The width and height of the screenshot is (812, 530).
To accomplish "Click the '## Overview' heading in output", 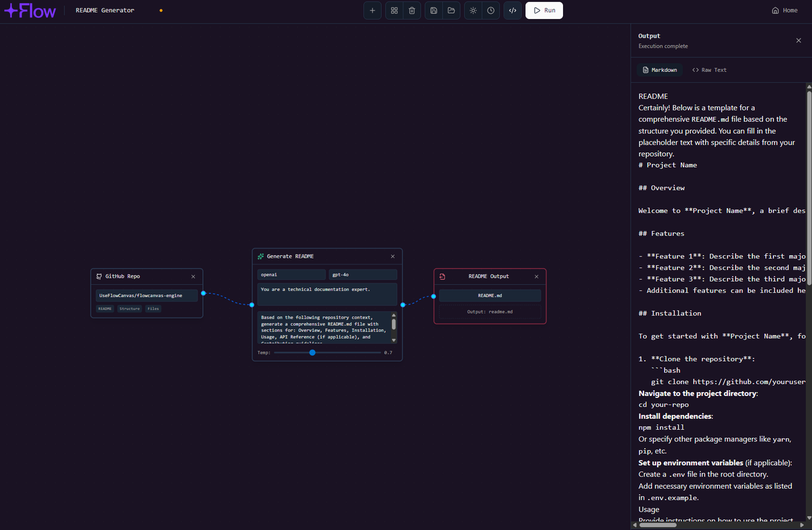I will 662,187.
